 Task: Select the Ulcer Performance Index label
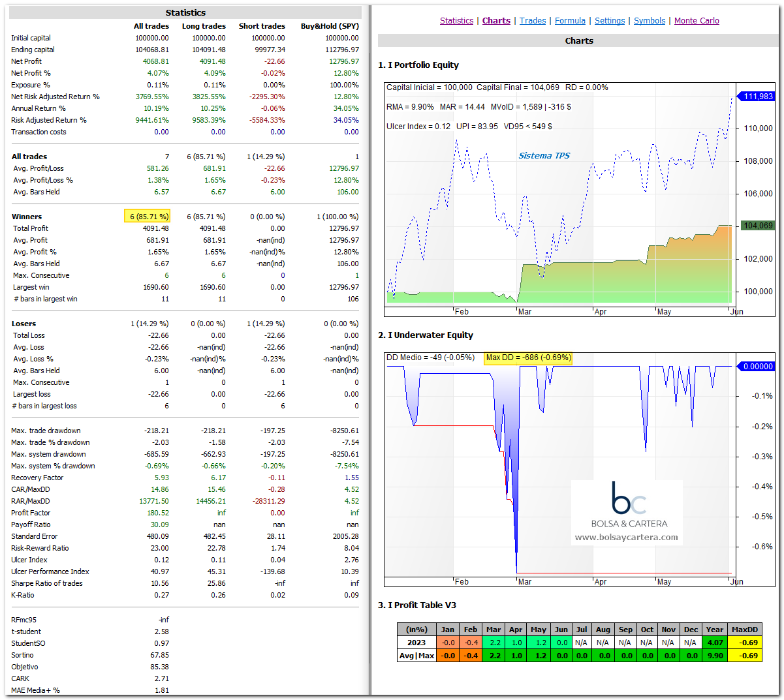50,571
